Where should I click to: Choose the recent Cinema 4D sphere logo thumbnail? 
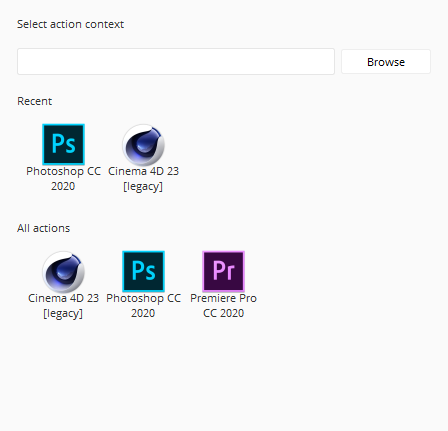pos(143,145)
